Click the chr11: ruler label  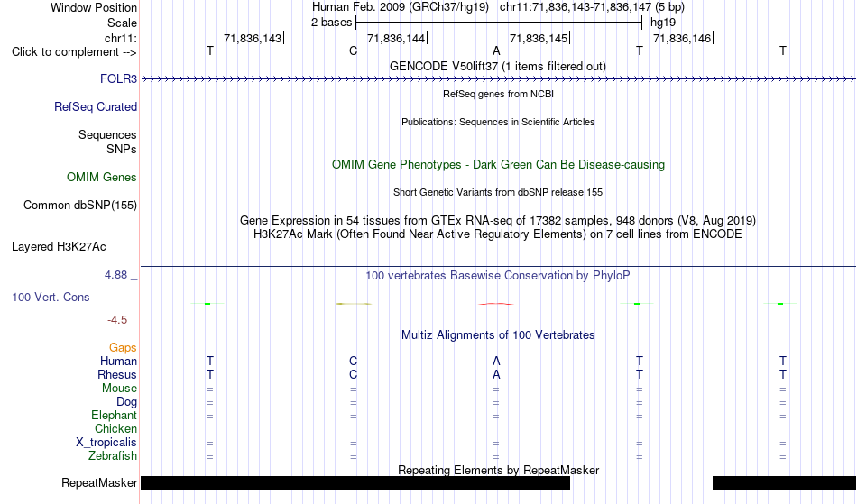click(x=120, y=38)
